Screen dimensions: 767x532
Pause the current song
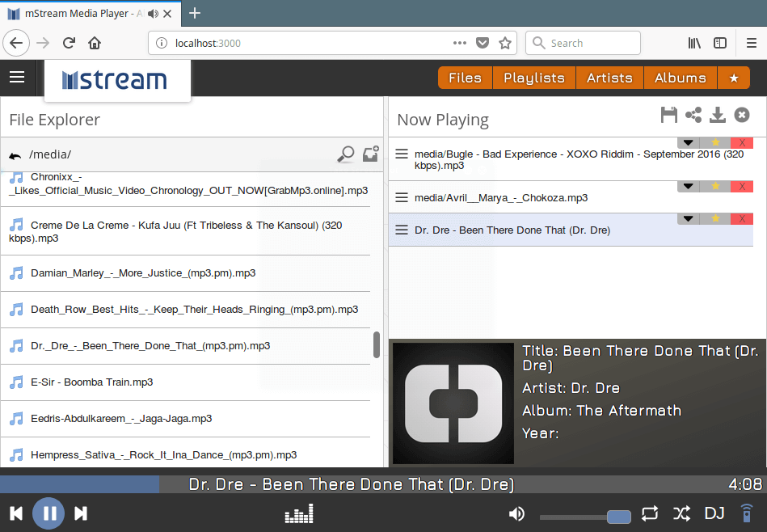pos(48,513)
